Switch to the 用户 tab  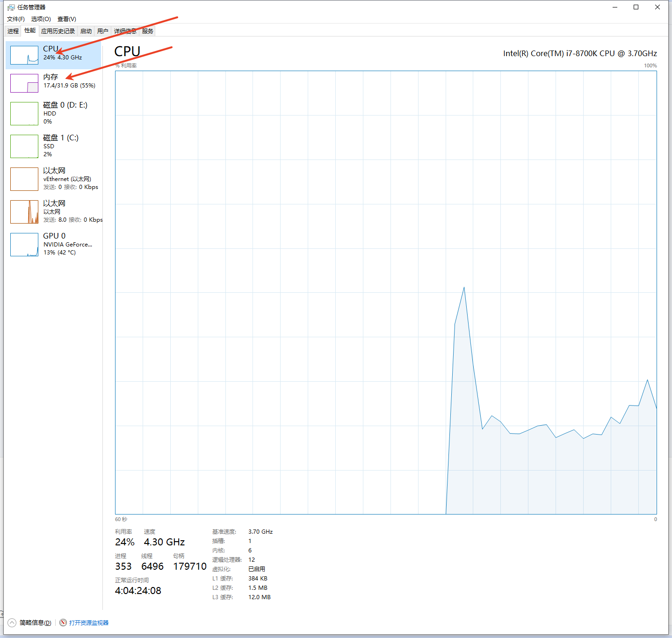(x=103, y=31)
